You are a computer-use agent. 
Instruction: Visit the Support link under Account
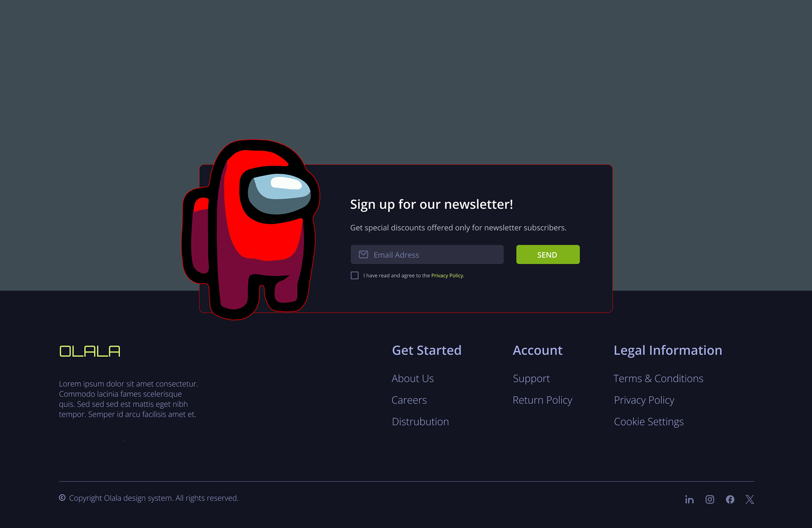pos(531,378)
